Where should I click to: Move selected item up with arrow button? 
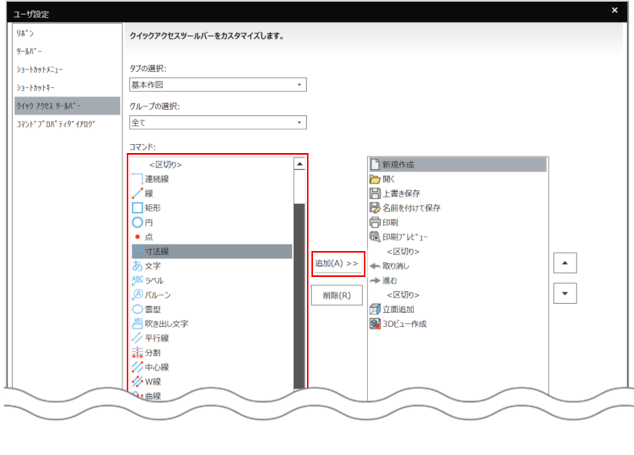point(565,264)
